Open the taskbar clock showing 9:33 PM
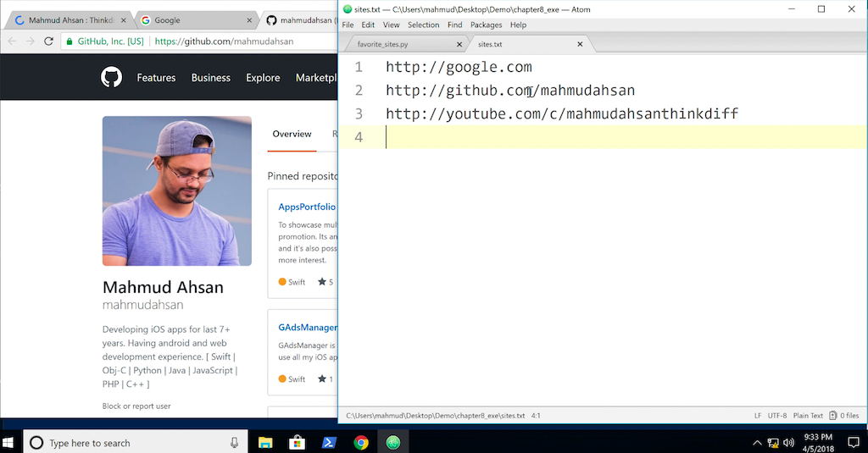 818,443
